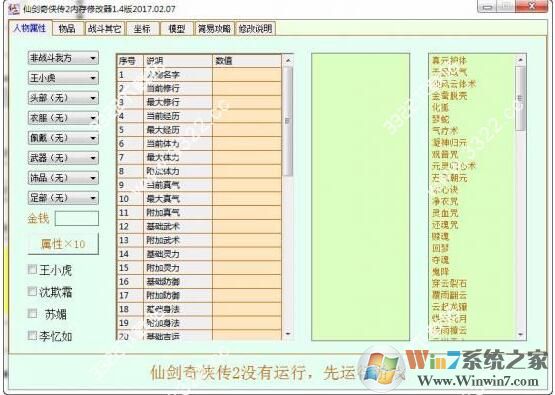Open the 模型 tab
Screen dimensions: 555x395
click(x=177, y=29)
